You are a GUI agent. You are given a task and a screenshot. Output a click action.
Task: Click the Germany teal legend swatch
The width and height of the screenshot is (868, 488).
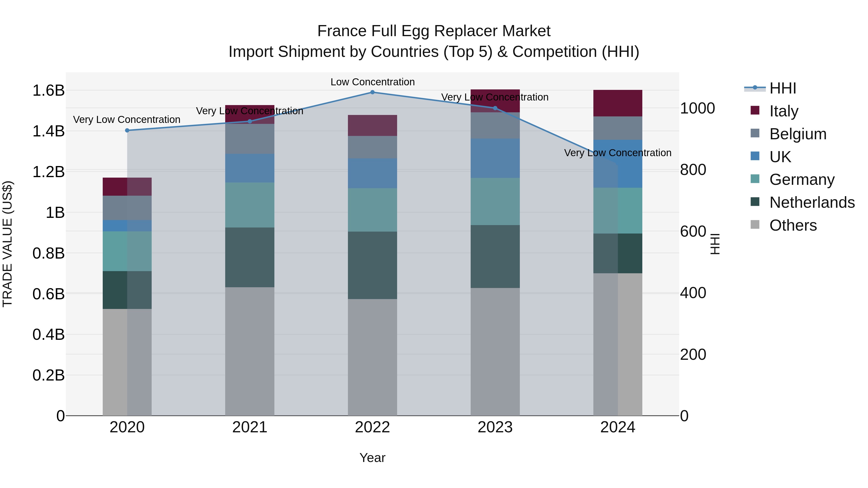click(x=755, y=179)
